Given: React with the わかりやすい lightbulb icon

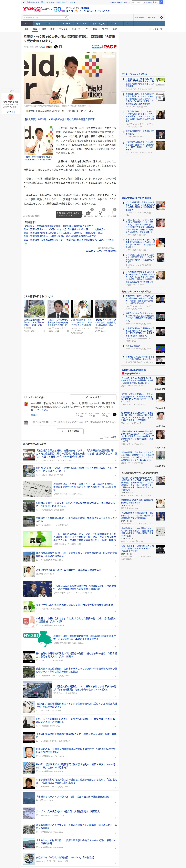Looking at the screenshot, I should coord(100,213).
